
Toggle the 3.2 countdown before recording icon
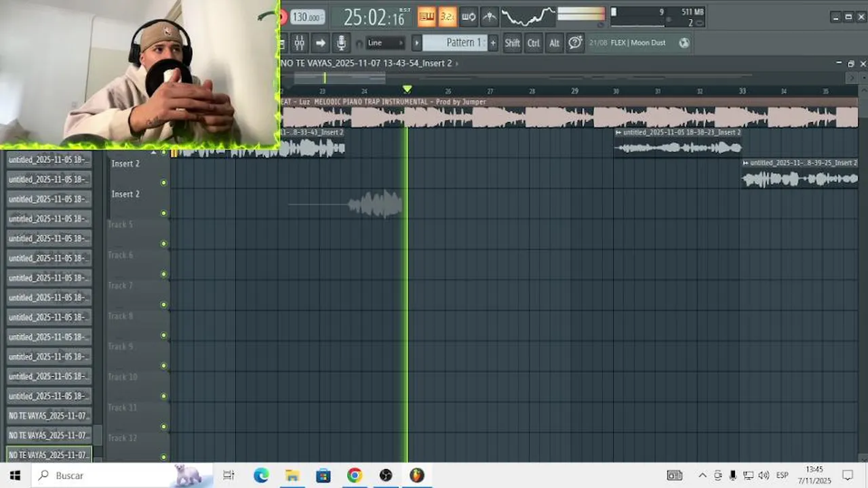click(x=447, y=16)
